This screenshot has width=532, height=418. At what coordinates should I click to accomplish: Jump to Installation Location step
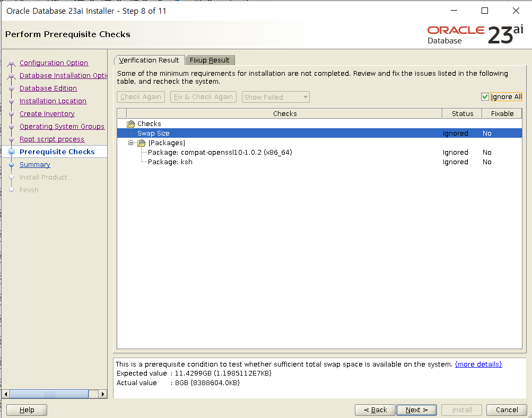pos(53,101)
